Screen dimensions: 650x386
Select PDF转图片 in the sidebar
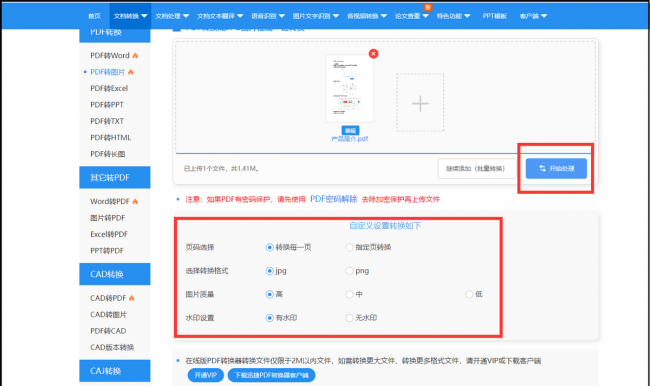coord(107,72)
